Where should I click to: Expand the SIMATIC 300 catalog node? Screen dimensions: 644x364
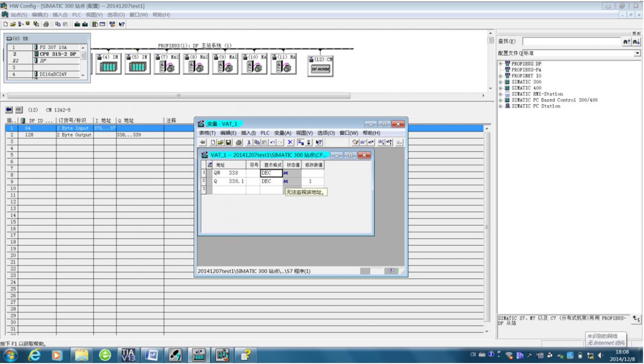coord(501,82)
